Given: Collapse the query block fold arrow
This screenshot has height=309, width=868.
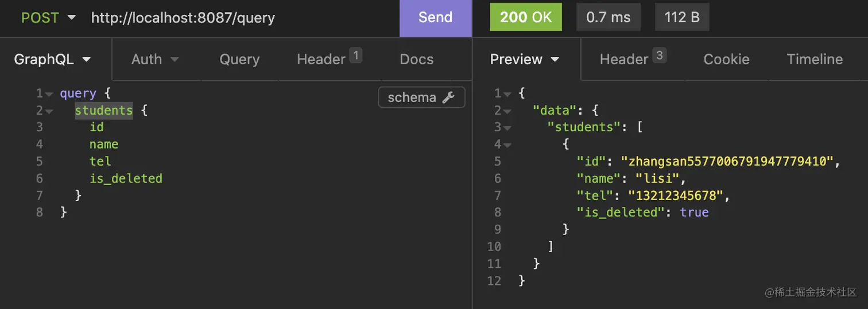Looking at the screenshot, I should (x=49, y=93).
